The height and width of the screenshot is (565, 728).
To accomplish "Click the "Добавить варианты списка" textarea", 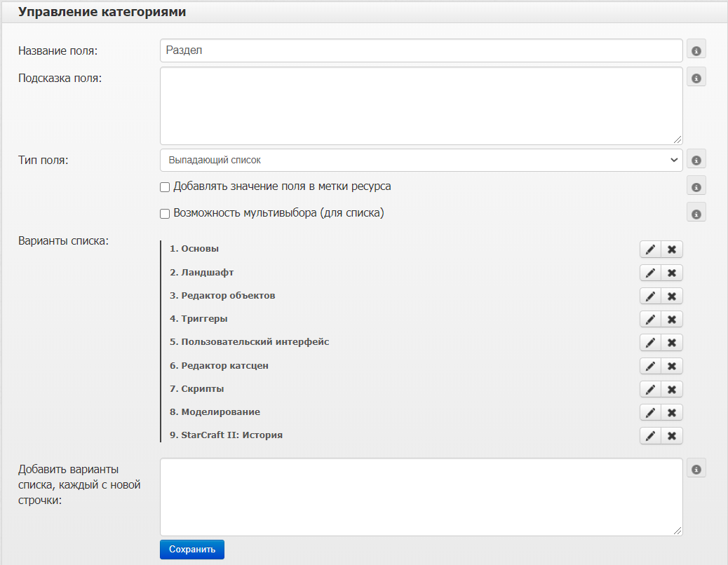I will [x=421, y=497].
